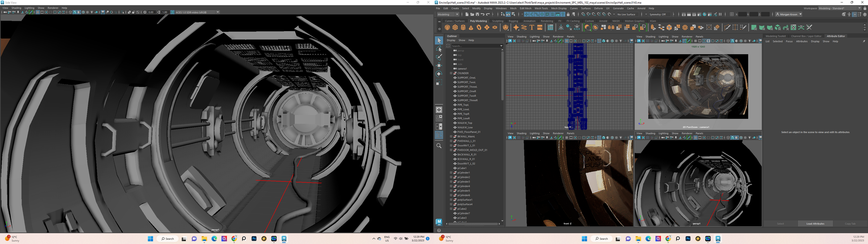Toggle the grid display in the top viewport toolbar

click(x=567, y=41)
